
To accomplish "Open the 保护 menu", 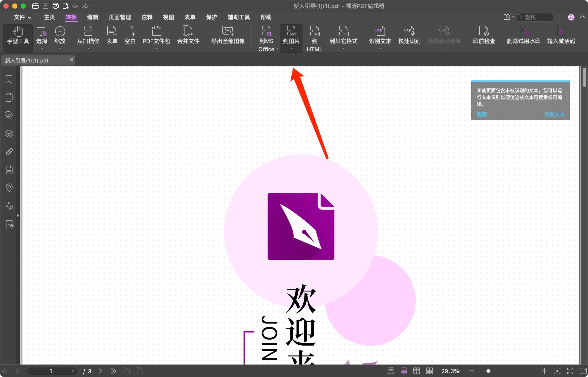I will (212, 17).
